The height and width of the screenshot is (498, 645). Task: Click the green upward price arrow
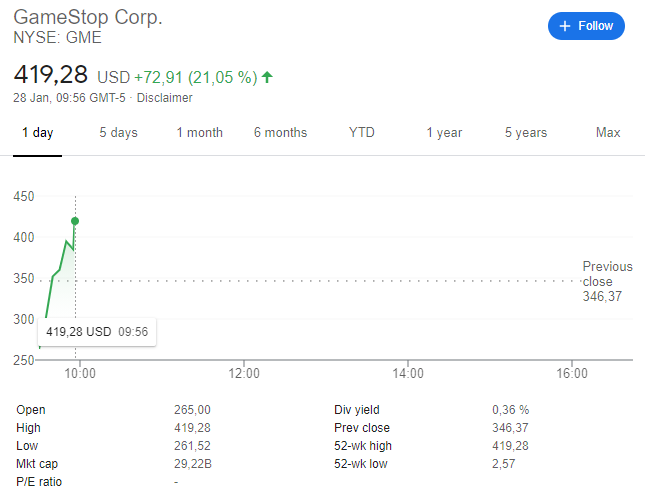(x=267, y=77)
